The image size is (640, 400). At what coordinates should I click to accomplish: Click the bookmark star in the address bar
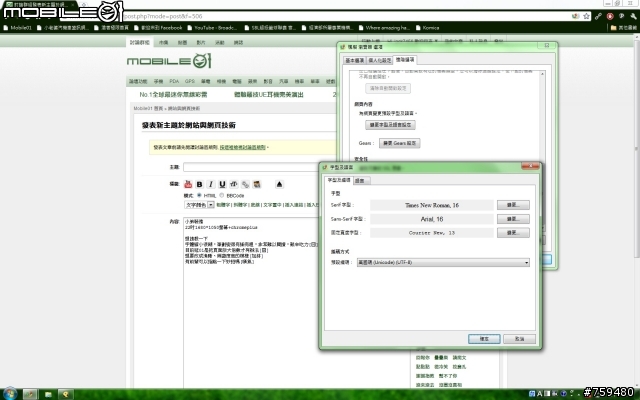[587, 16]
